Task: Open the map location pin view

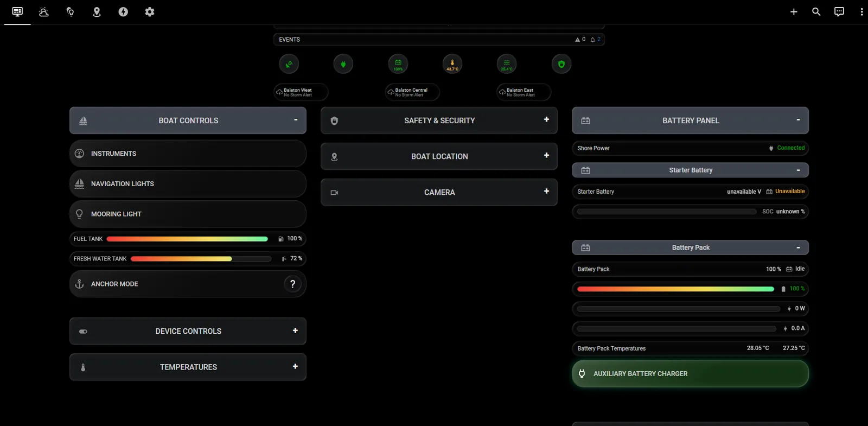Action: click(97, 12)
